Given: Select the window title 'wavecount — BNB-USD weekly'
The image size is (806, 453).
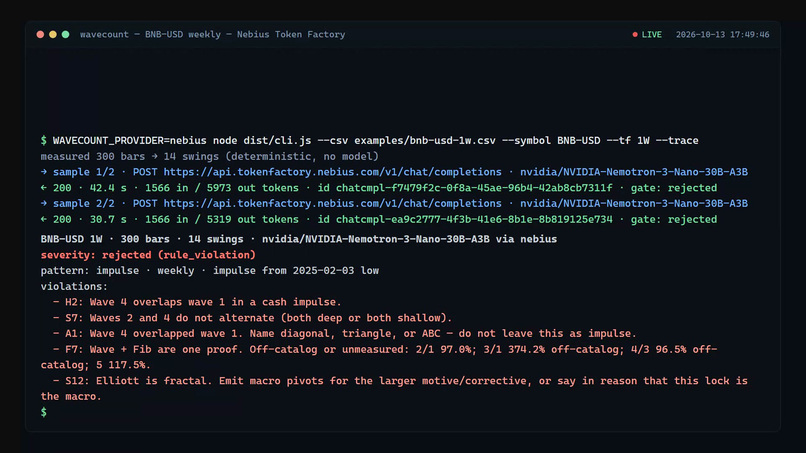Looking at the screenshot, I should pyautogui.click(x=150, y=34).
